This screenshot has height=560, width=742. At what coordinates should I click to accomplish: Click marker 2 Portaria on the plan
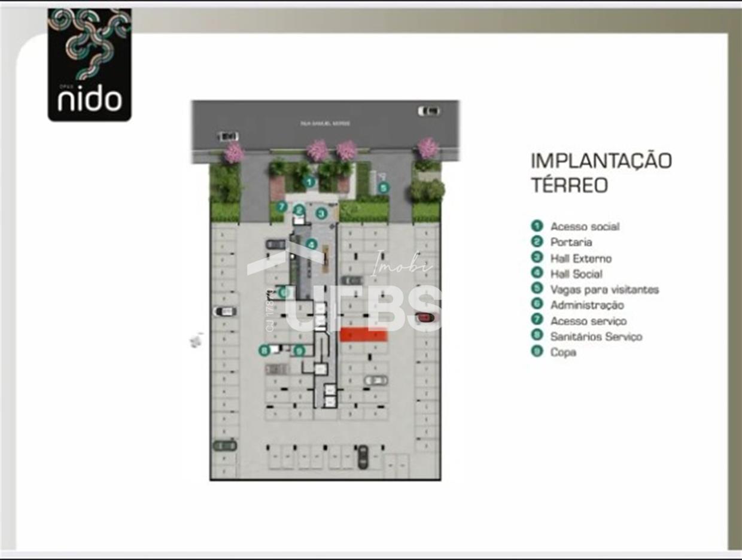coord(299,210)
